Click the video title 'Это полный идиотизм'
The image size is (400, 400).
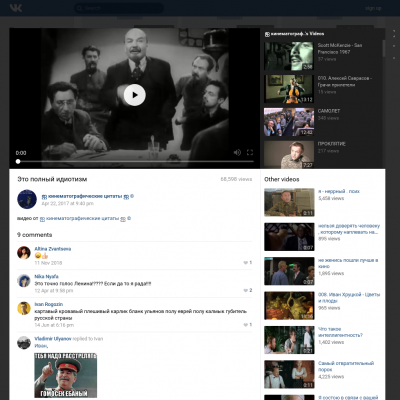coord(52,179)
